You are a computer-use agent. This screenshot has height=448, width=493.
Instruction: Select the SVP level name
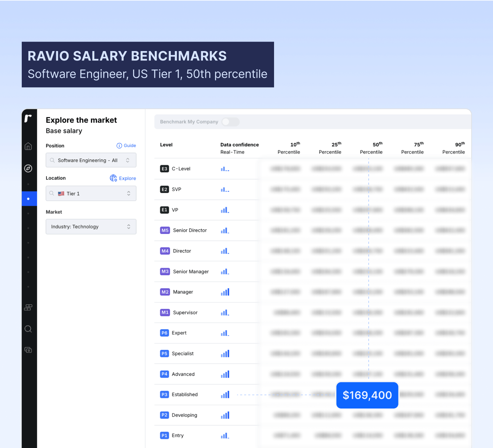[x=177, y=189]
